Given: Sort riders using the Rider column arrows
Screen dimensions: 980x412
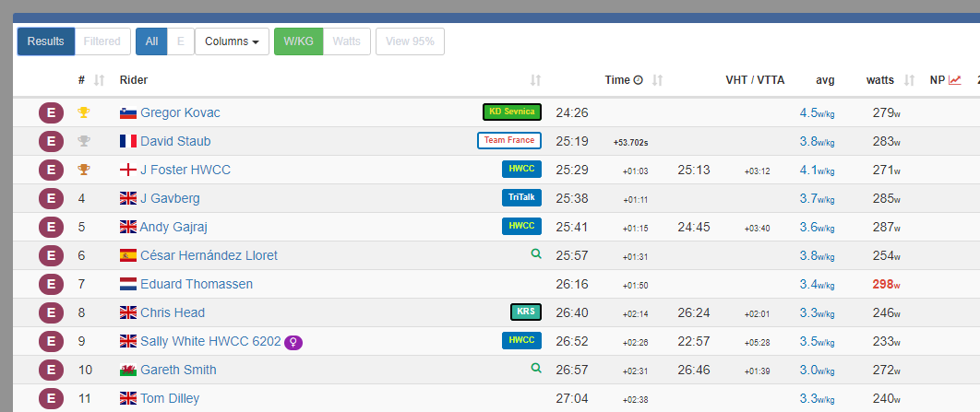Looking at the screenshot, I should [x=536, y=80].
